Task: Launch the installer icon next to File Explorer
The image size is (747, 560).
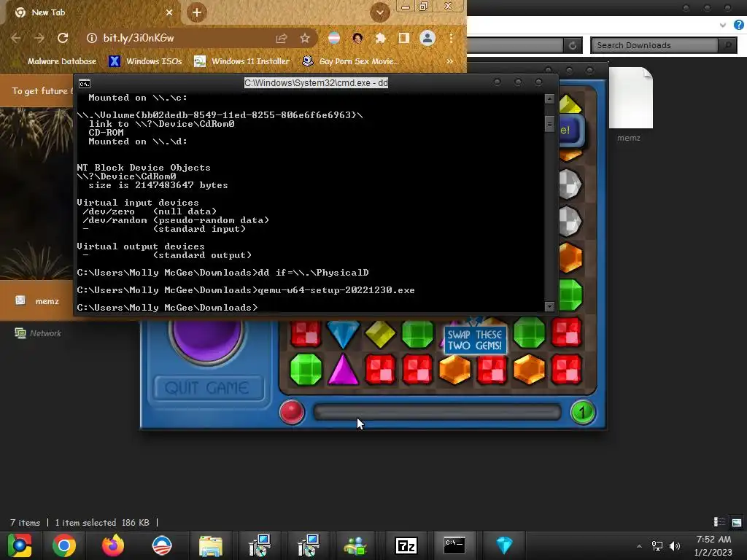Action: 260,545
